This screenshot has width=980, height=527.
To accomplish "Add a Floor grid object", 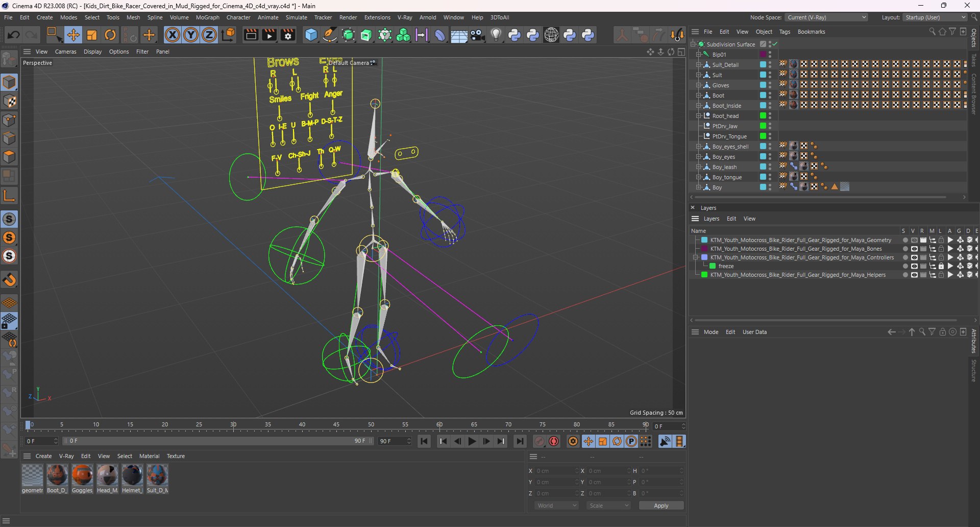I will [458, 35].
